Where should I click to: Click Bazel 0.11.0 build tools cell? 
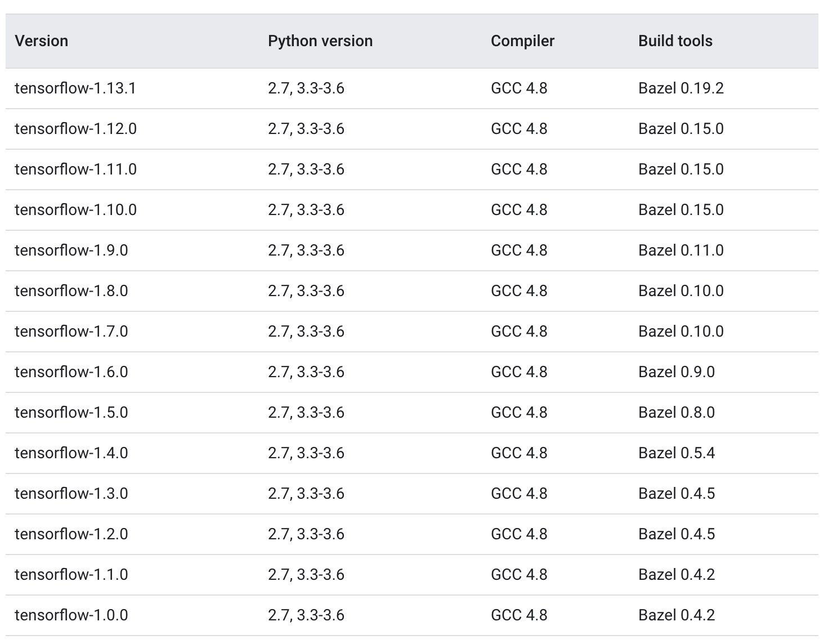click(x=681, y=251)
